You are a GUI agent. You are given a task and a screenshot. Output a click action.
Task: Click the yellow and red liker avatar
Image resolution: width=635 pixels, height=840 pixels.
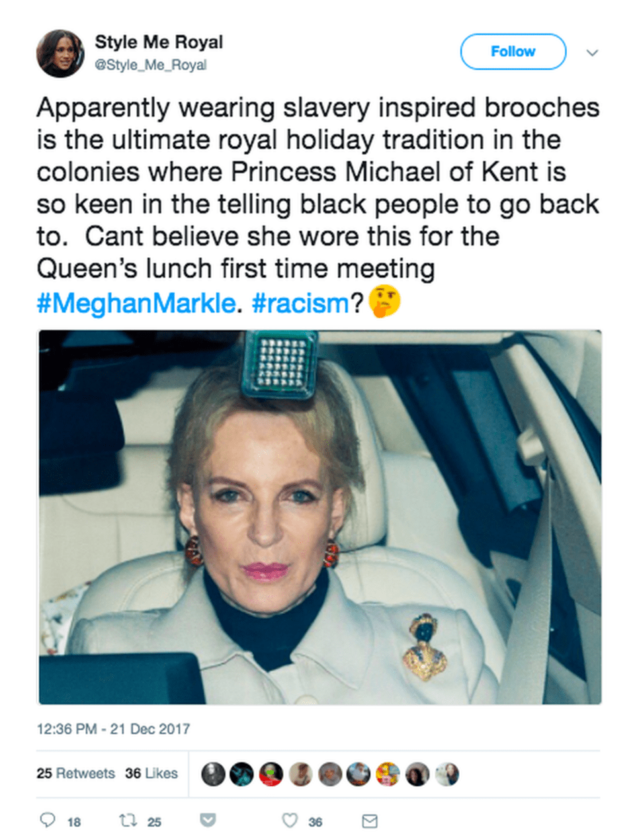tap(388, 774)
